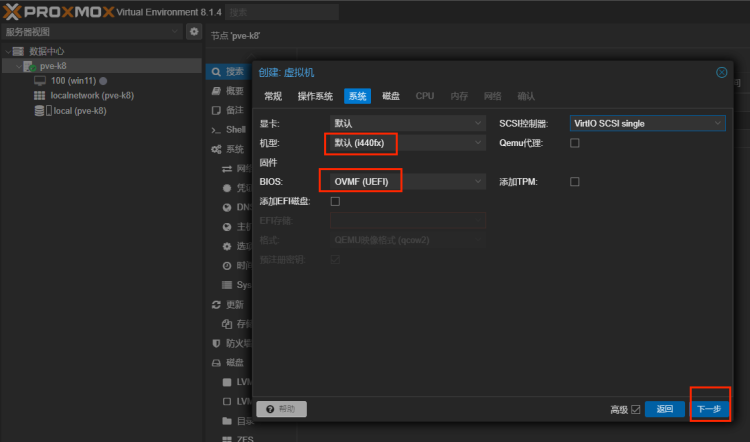The height and width of the screenshot is (442, 750).
Task: Select the 数据中心 datacenter icon
Action: point(18,51)
